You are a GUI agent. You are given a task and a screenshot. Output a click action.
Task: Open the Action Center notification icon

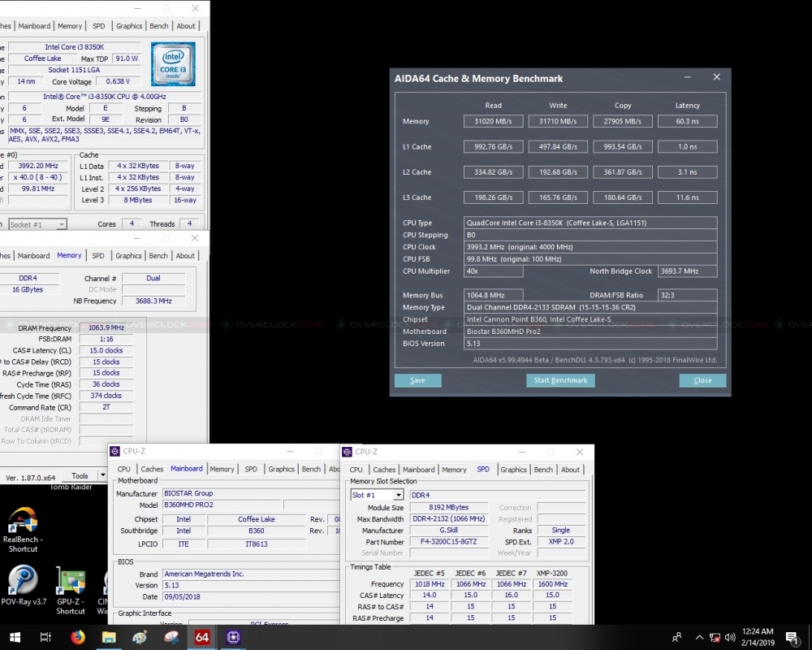tap(792, 638)
